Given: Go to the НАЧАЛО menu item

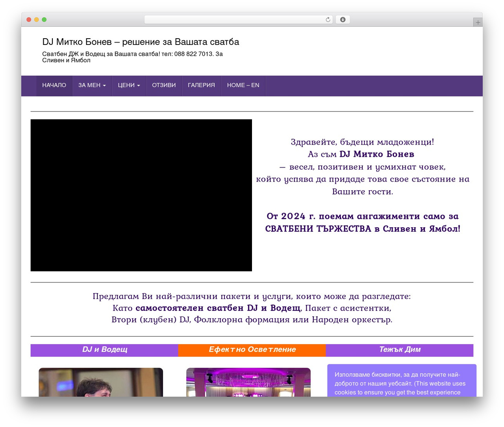Looking at the screenshot, I should coord(54,85).
